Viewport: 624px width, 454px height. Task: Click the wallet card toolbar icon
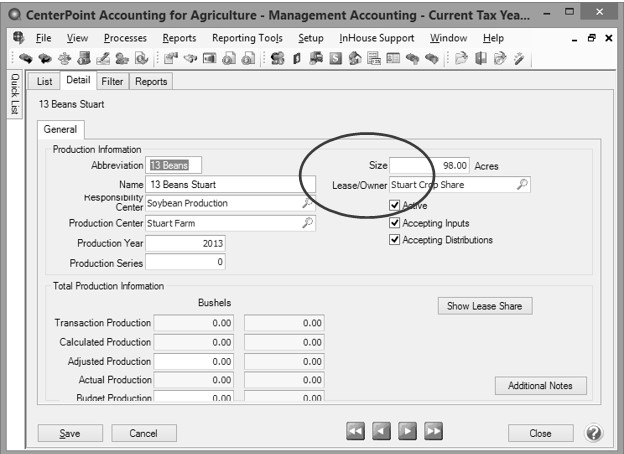tap(210, 59)
